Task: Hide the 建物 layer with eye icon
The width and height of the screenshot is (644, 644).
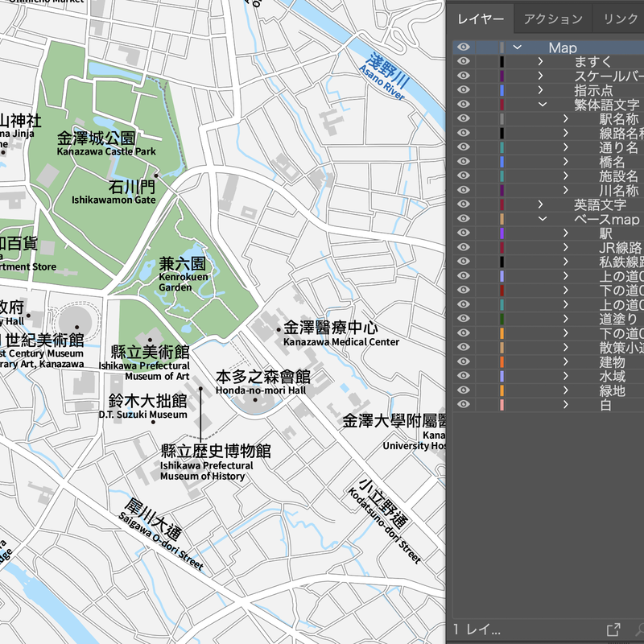Action: coord(463,362)
